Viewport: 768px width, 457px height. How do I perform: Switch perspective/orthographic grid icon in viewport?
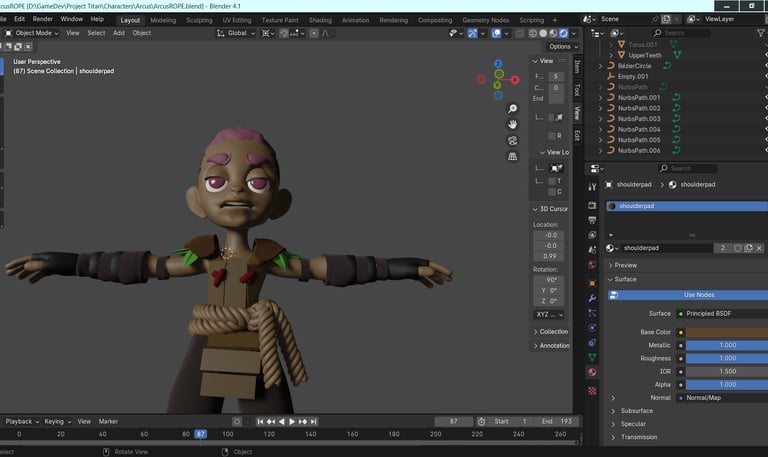point(512,156)
